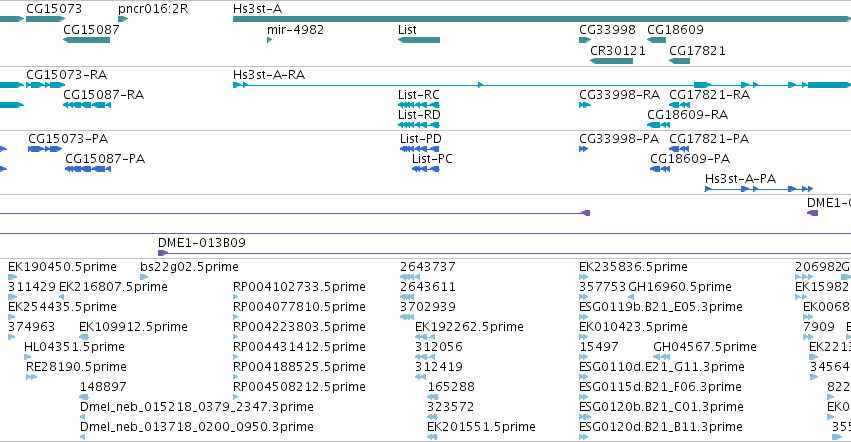851x442 pixels.
Task: Click the EK190450.5prime EST label
Action: (x=62, y=267)
